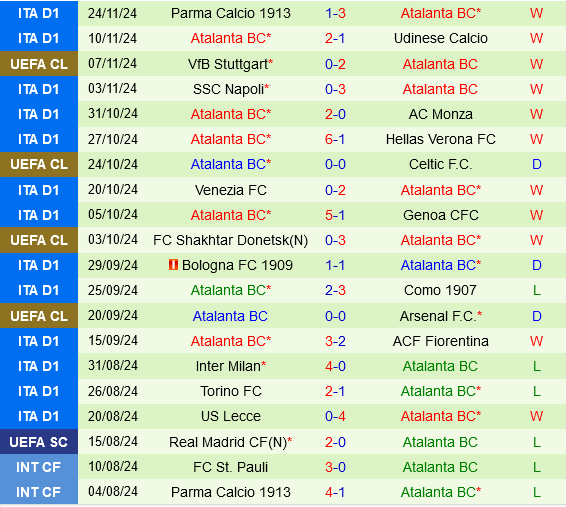This screenshot has height=507, width=566.
Task: Click the D result for the Celtic match
Action: click(x=537, y=165)
